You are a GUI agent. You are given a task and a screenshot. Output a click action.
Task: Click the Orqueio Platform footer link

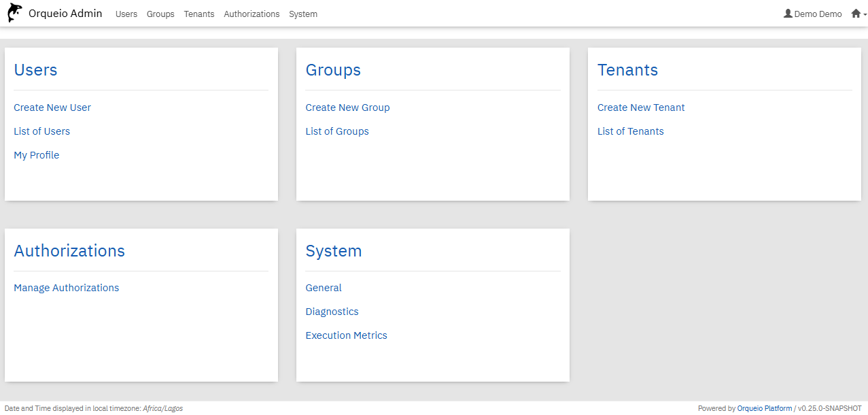[764, 408]
